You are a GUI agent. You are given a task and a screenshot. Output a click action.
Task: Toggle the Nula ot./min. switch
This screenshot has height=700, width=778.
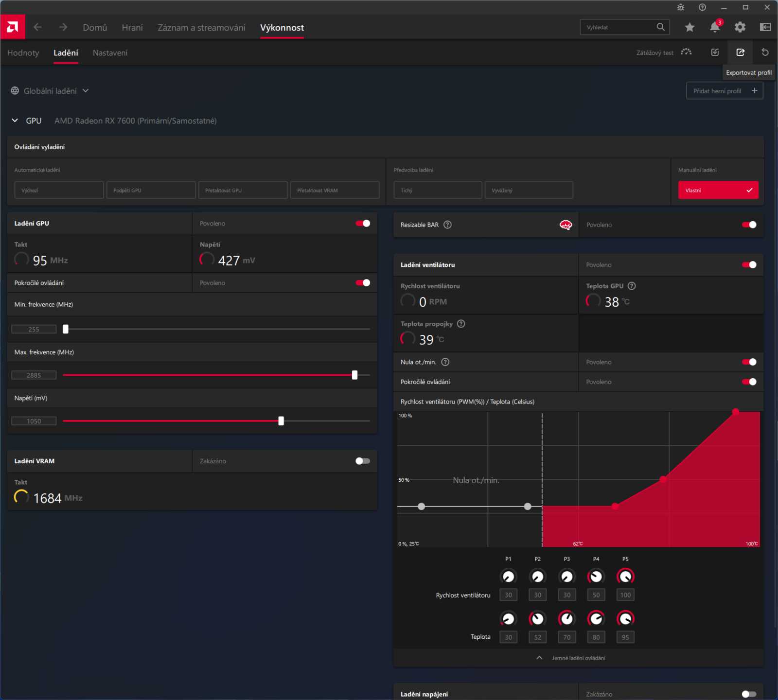(749, 362)
